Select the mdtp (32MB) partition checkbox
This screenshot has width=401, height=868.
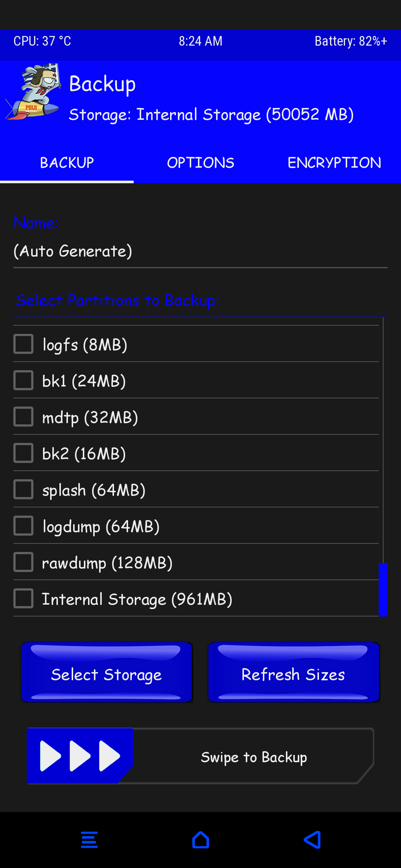[23, 417]
